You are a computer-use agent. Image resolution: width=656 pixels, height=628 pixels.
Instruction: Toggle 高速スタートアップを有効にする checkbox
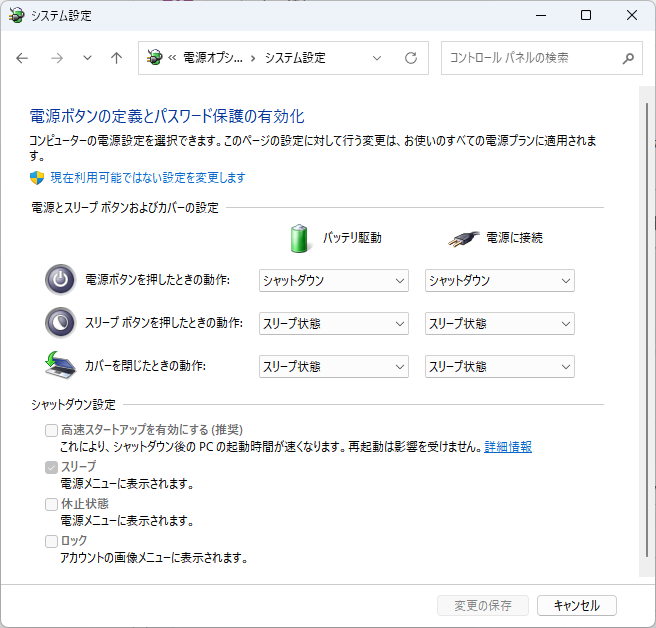point(51,430)
